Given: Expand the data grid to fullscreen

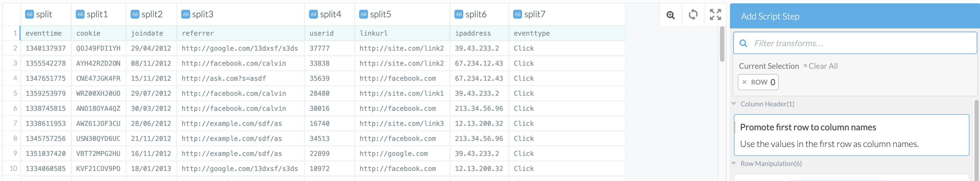Looking at the screenshot, I should [x=715, y=15].
